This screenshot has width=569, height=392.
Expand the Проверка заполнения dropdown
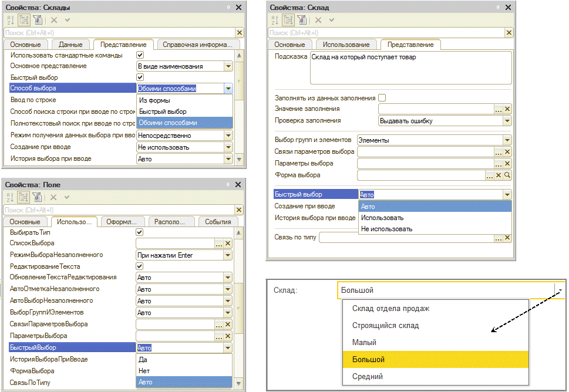507,121
